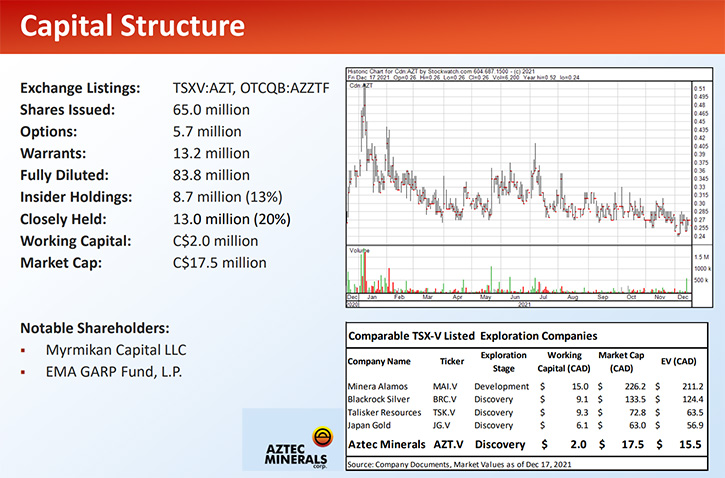725x478 pixels.
Task: Click the value '13.0 million (20%)'
Action: point(232,219)
